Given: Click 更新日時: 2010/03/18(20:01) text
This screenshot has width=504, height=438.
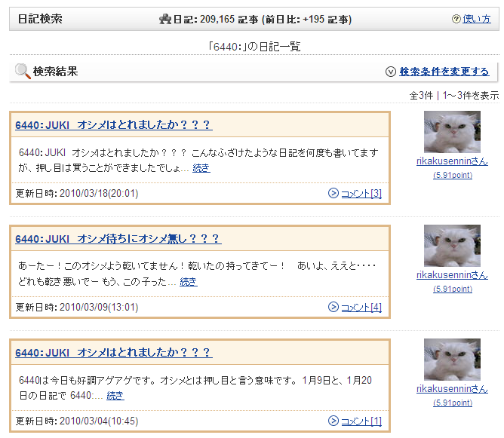Looking at the screenshot, I should (77, 193).
